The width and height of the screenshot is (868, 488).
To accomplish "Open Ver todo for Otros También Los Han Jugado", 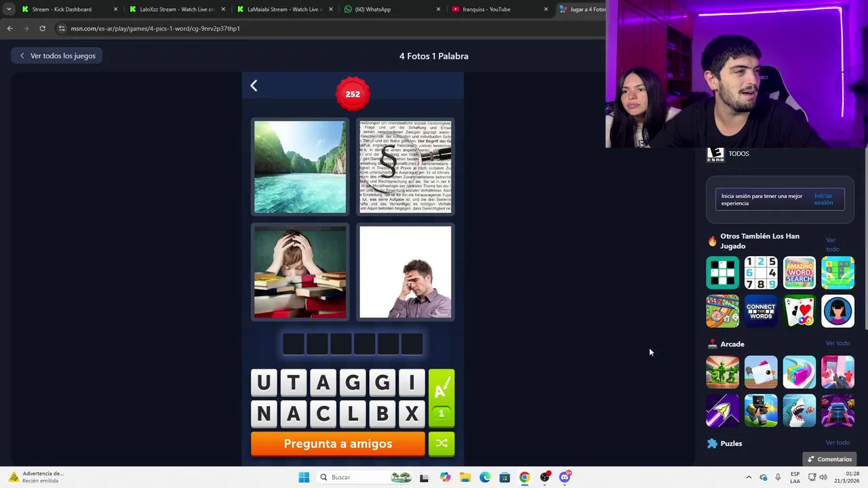I will 832,245.
